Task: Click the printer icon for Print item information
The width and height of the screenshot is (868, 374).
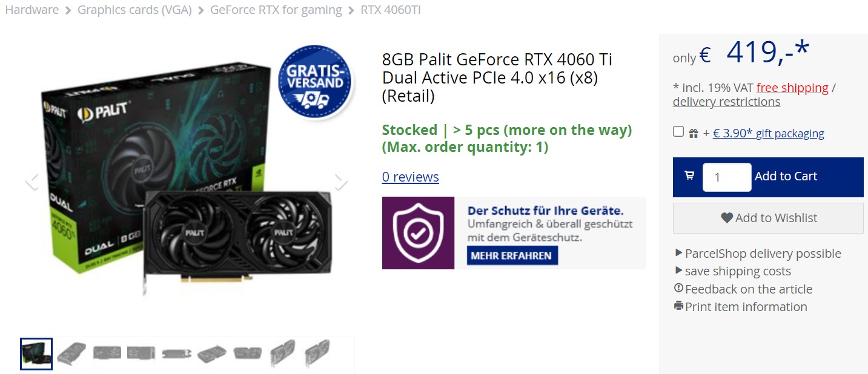Action: click(678, 306)
